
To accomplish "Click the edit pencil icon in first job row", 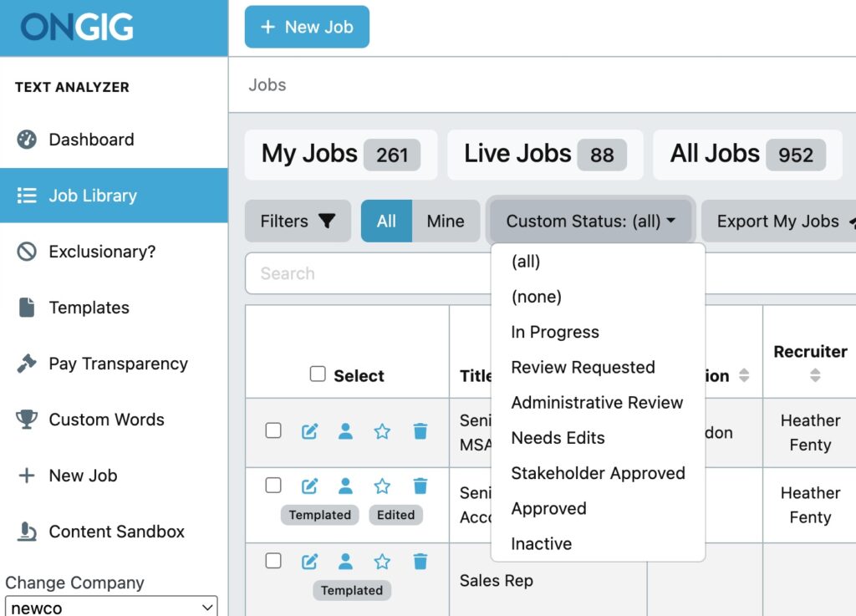I will click(x=310, y=431).
